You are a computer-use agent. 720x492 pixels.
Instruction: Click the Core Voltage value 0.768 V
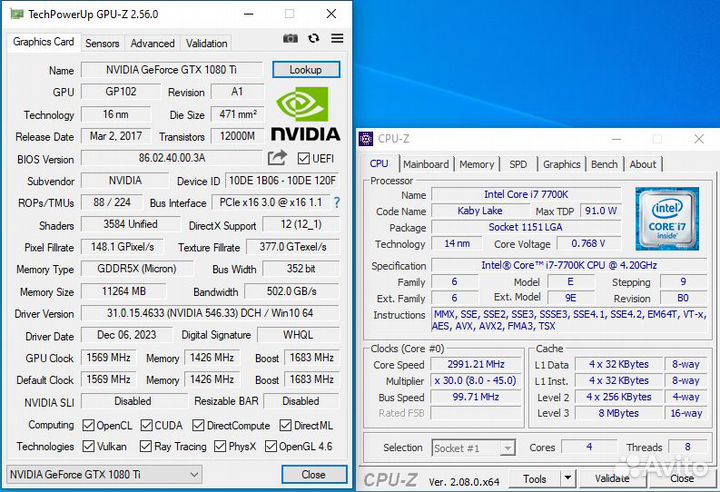pyautogui.click(x=589, y=243)
